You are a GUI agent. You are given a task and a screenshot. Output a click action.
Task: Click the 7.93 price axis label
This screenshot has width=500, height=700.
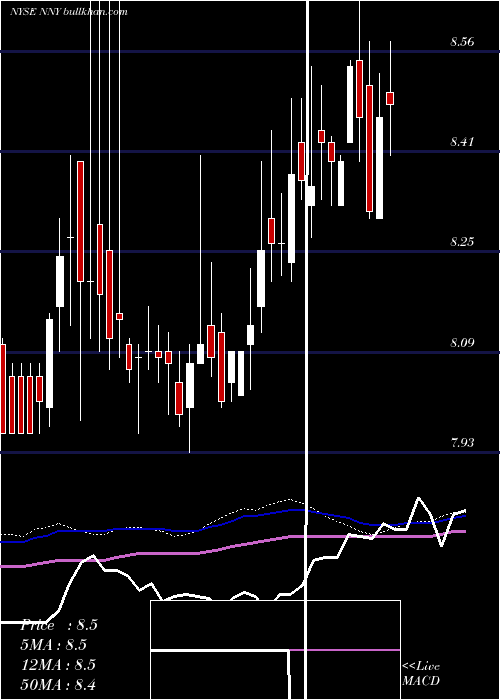point(462,443)
